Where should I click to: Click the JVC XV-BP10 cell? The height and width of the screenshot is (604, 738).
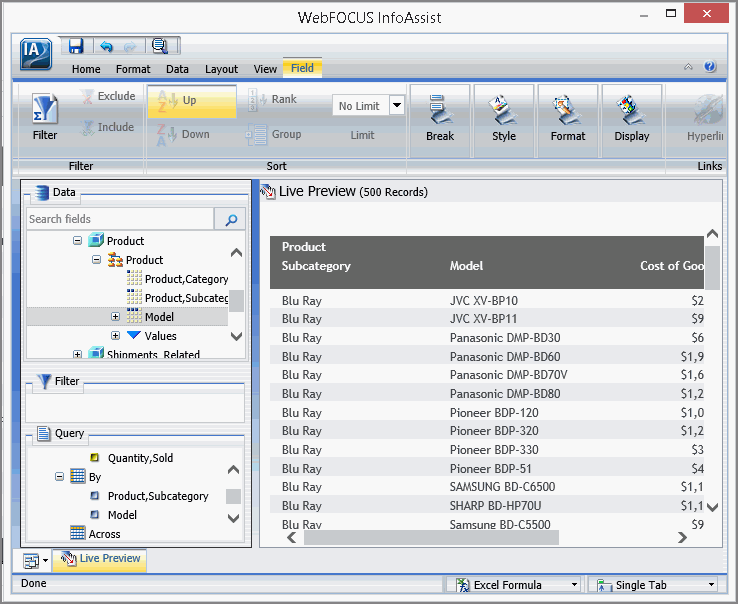(x=484, y=300)
